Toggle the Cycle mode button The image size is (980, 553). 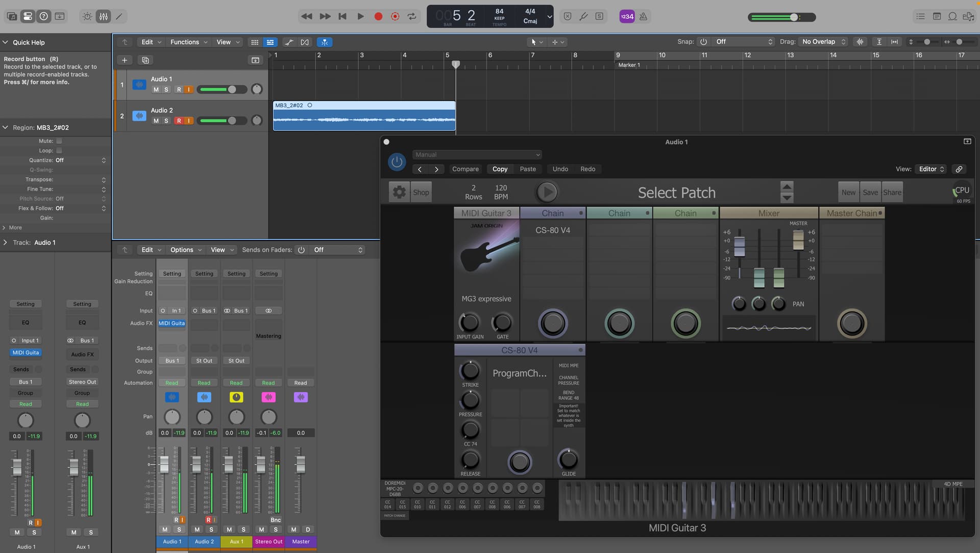point(411,16)
